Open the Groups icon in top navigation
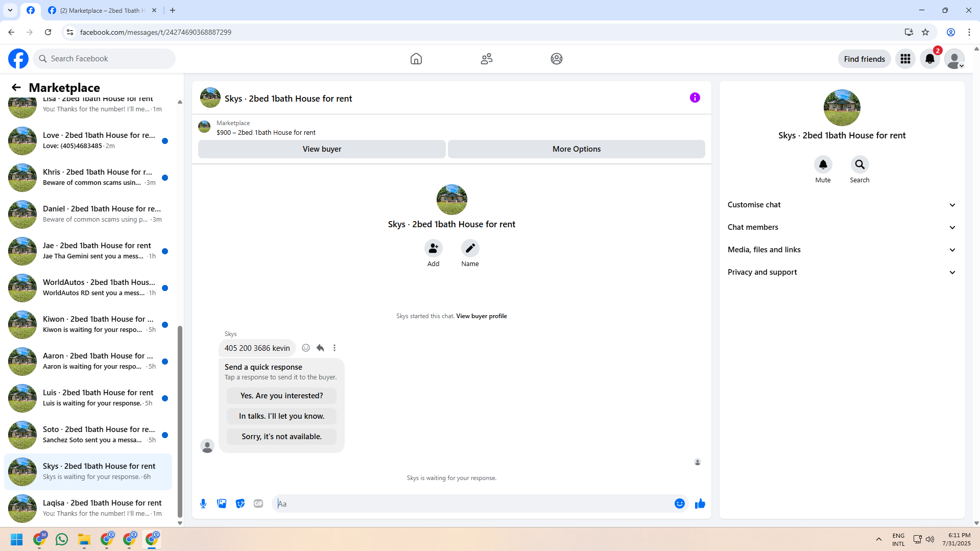The width and height of the screenshot is (980, 551). [557, 59]
